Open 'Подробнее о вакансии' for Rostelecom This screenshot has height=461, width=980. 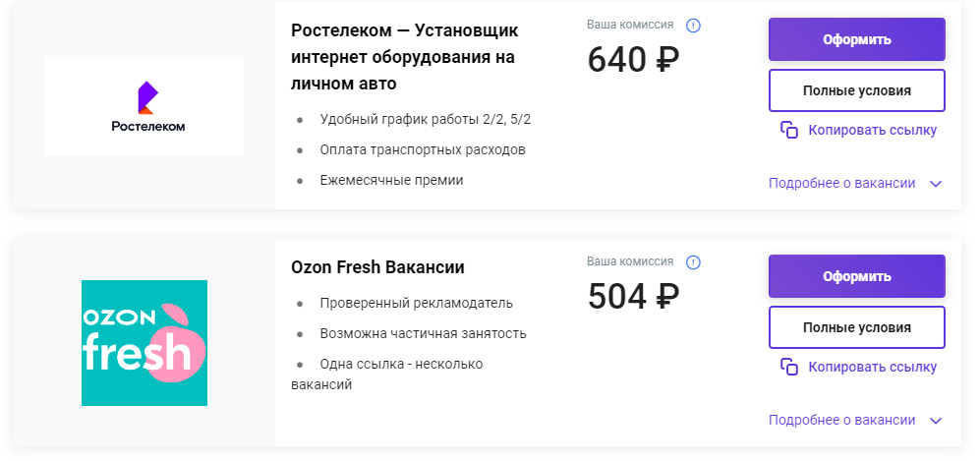tap(841, 183)
